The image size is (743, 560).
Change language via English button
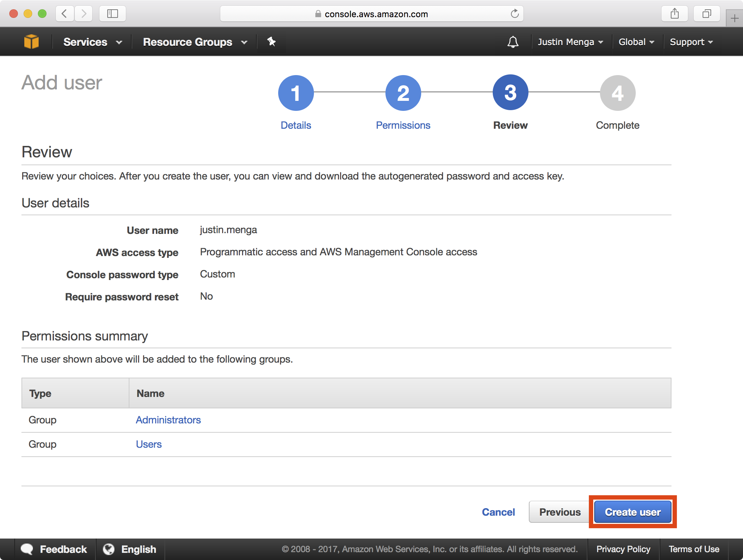[x=130, y=549]
